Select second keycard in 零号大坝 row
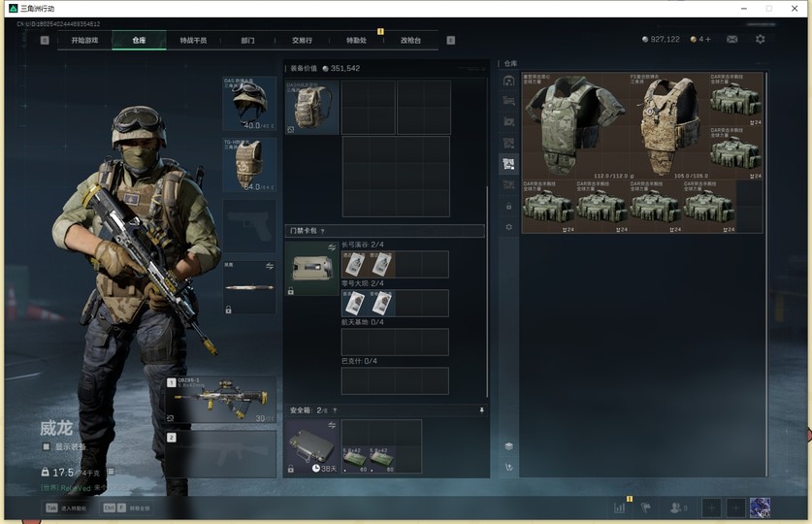This screenshot has height=524, width=812. point(381,303)
